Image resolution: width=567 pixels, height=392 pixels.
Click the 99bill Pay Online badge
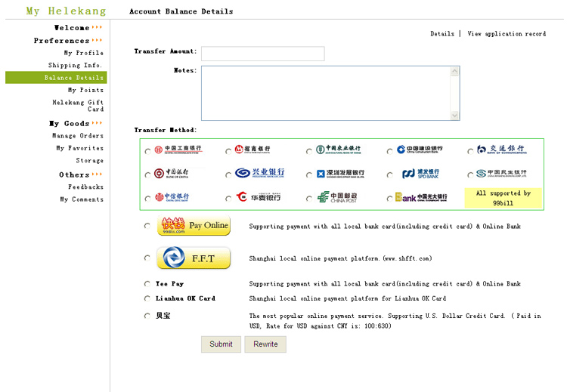click(194, 225)
